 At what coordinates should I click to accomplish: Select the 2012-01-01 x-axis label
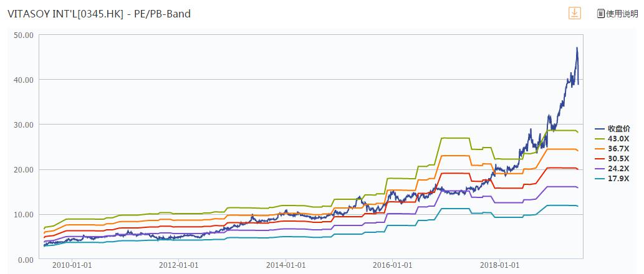(x=178, y=265)
